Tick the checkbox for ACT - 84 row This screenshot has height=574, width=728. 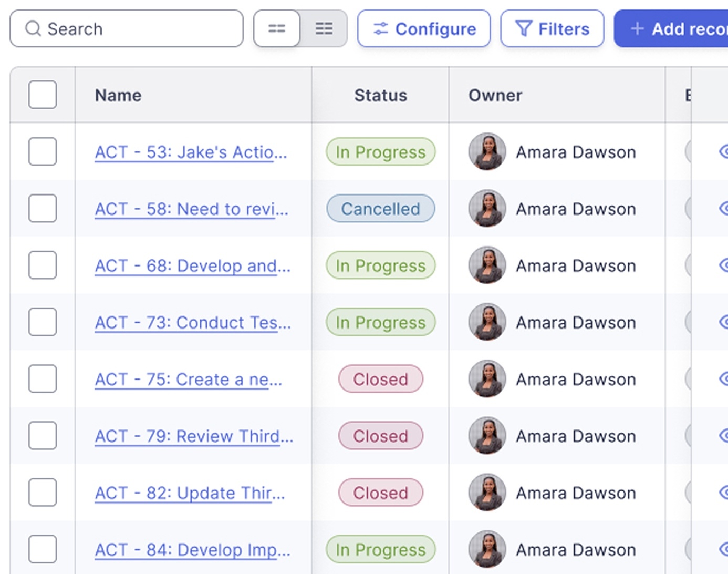(43, 549)
